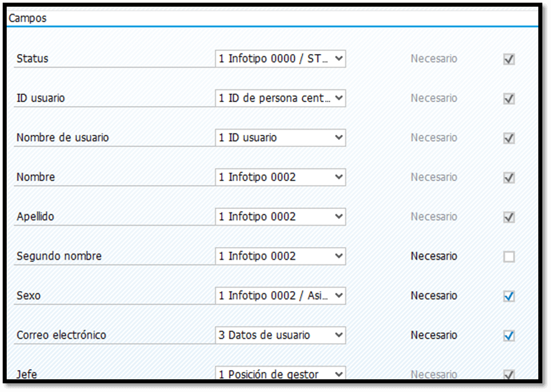
Task: Check the Necesario box for Segundo nombre
Action: (x=509, y=256)
